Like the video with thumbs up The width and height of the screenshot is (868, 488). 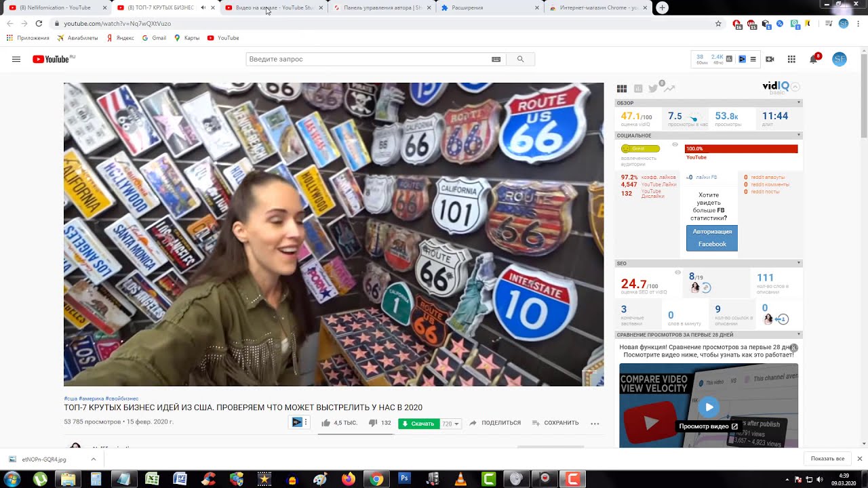(x=326, y=423)
